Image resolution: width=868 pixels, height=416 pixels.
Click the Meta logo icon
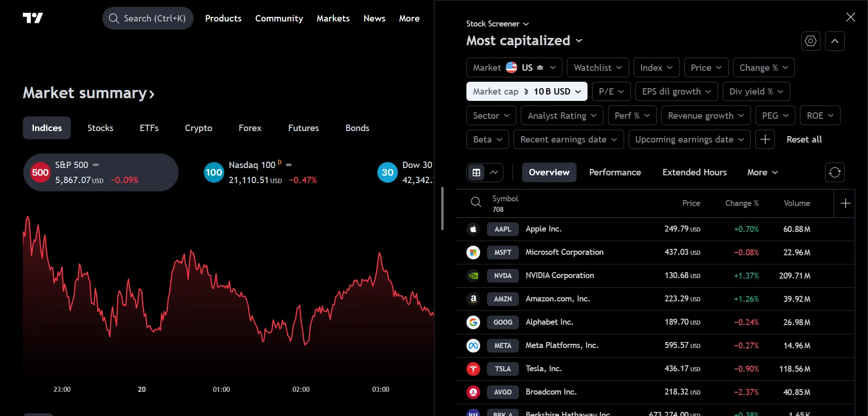point(473,345)
